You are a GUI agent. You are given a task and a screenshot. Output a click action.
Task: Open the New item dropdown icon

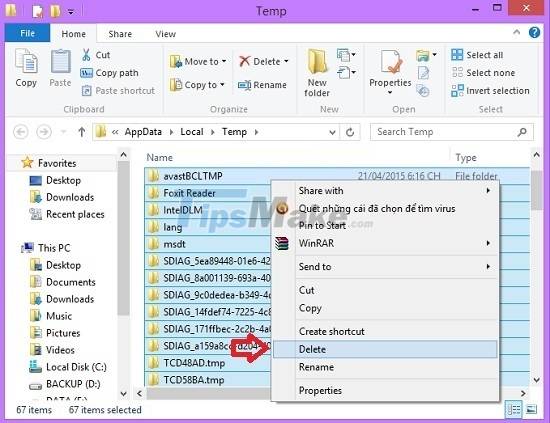point(346,55)
